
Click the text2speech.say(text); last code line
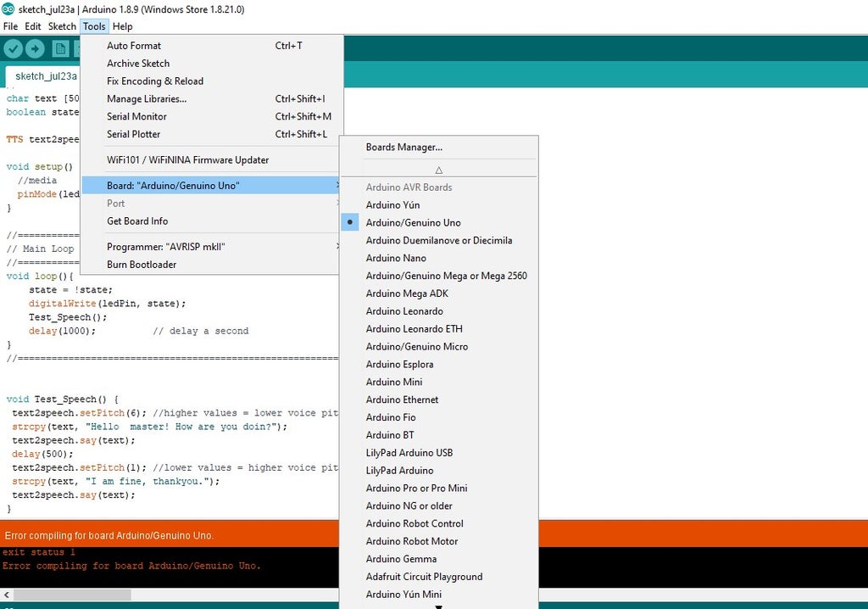[x=74, y=494]
